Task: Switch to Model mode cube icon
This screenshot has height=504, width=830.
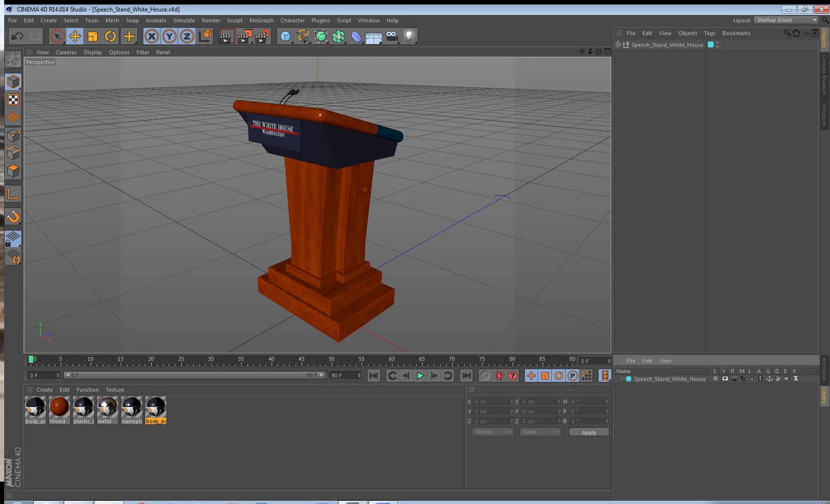Action: click(13, 82)
